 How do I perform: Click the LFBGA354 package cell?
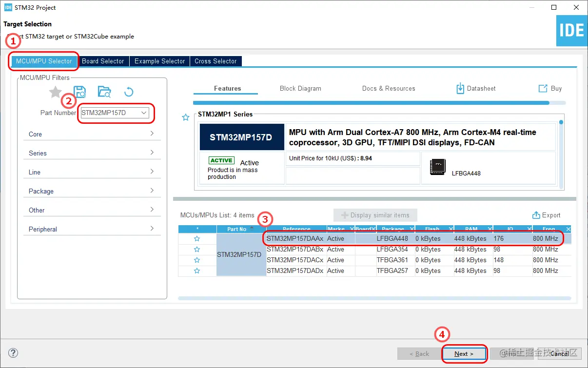(x=395, y=250)
